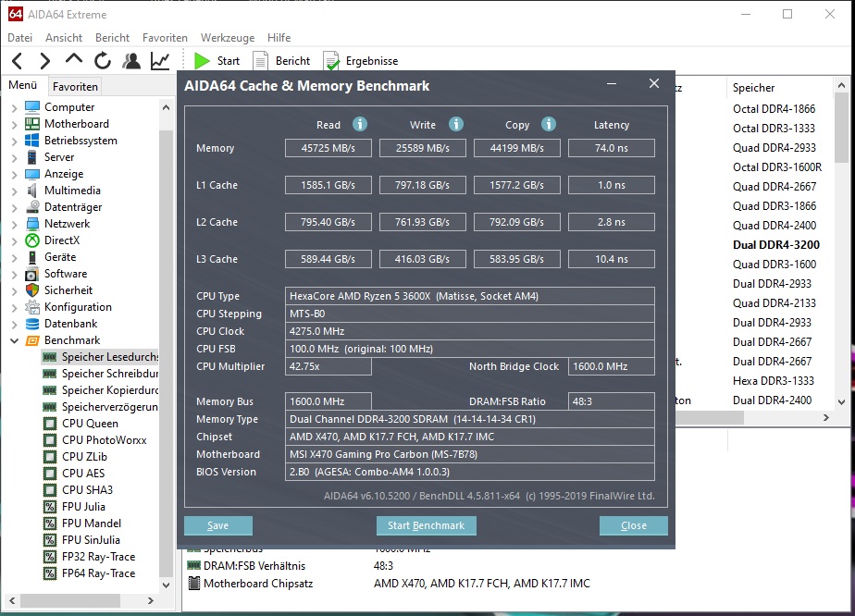
Task: Click the Motherboard Chipsatz detail row
Action: coord(389,584)
